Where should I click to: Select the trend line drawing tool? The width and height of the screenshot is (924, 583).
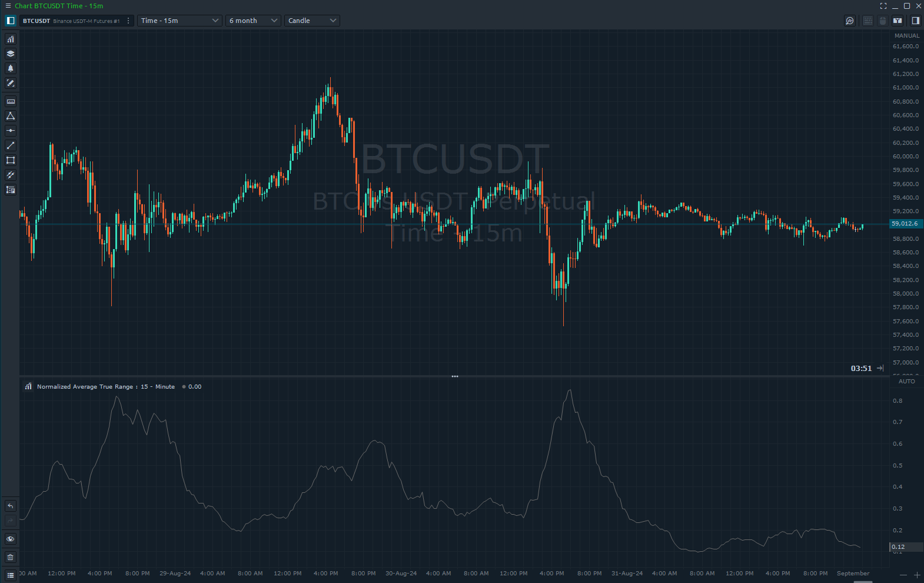pyautogui.click(x=11, y=145)
